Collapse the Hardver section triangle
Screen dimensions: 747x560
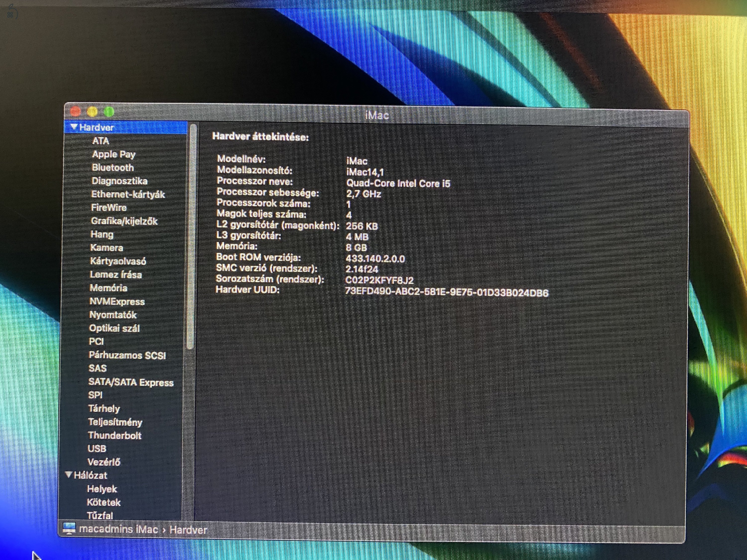point(74,127)
